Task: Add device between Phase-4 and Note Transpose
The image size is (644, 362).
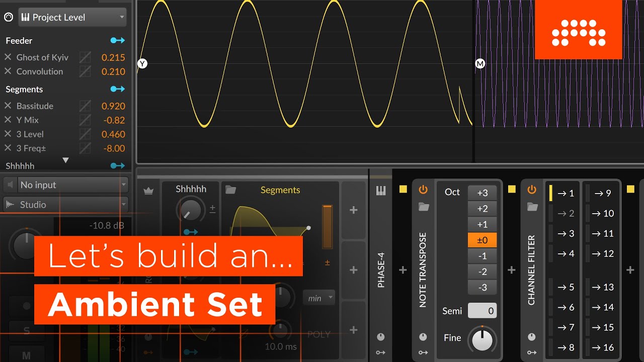Action: click(x=403, y=270)
